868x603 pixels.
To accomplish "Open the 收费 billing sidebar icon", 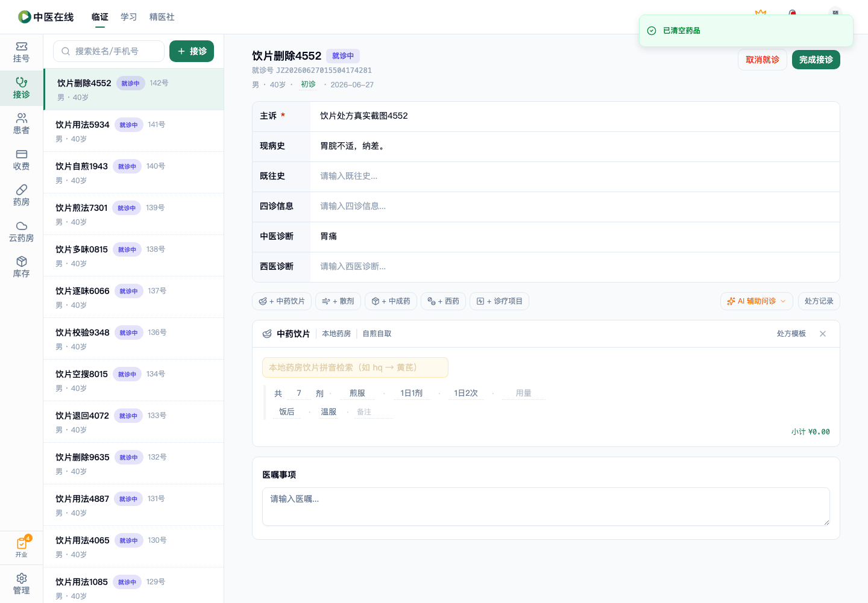I will click(x=21, y=160).
